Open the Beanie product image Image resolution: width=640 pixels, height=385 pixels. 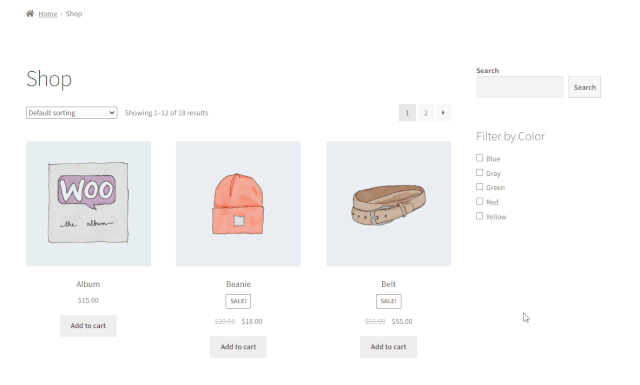(238, 204)
